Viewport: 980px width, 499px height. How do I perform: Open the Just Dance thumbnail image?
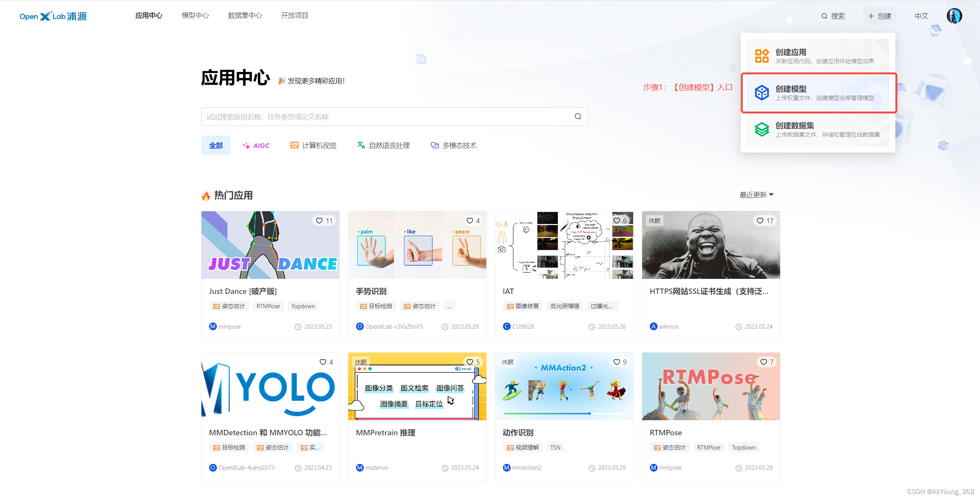(270, 245)
